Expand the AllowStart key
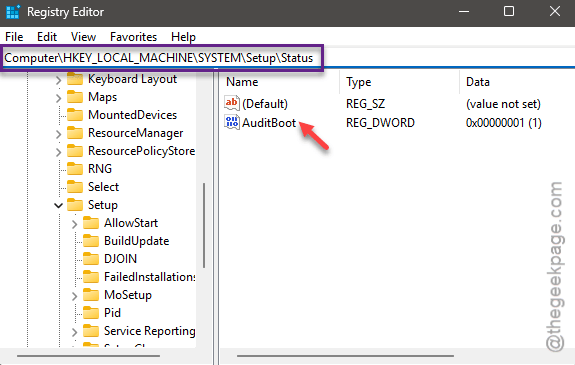The image size is (575, 365). point(74,223)
